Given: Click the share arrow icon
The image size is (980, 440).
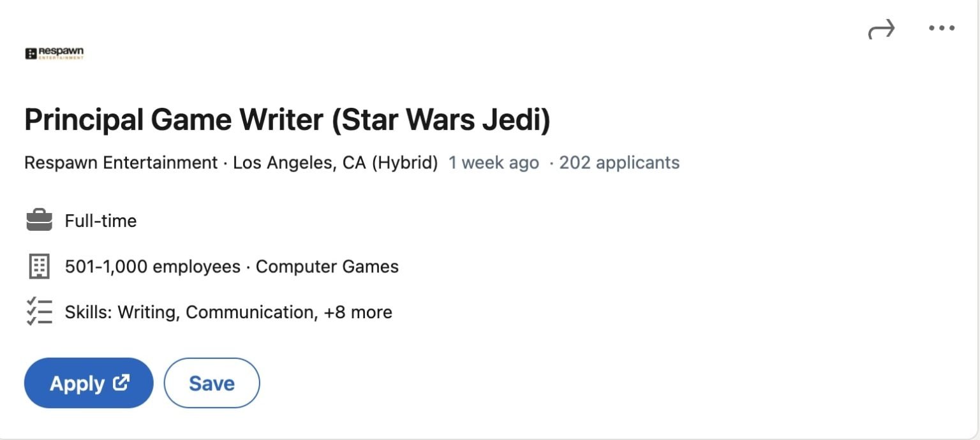Looking at the screenshot, I should 882,28.
